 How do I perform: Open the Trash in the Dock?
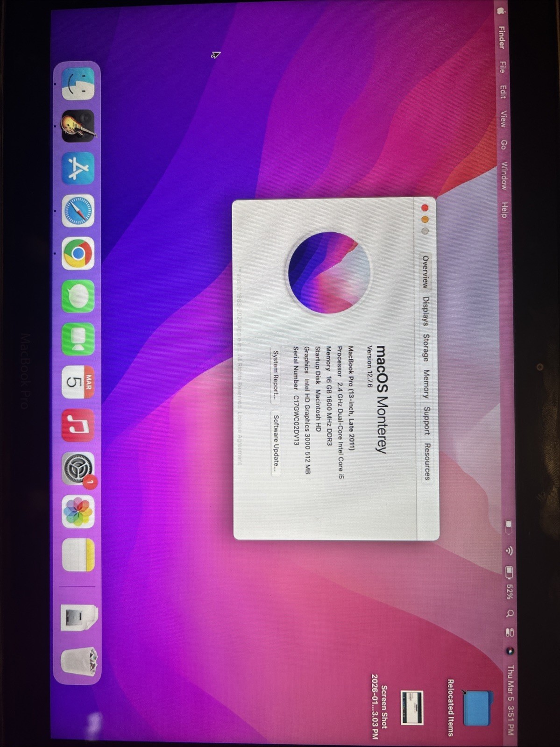pos(79,662)
